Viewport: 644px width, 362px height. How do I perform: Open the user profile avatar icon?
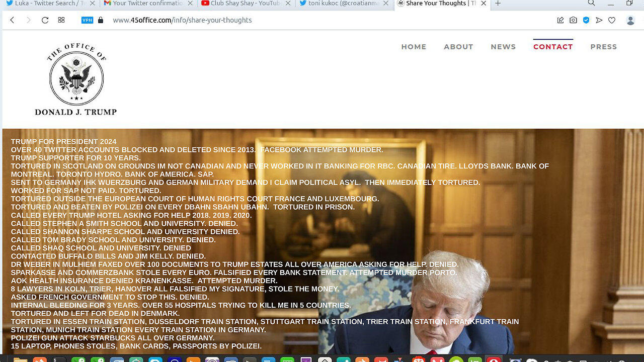pos(630,20)
